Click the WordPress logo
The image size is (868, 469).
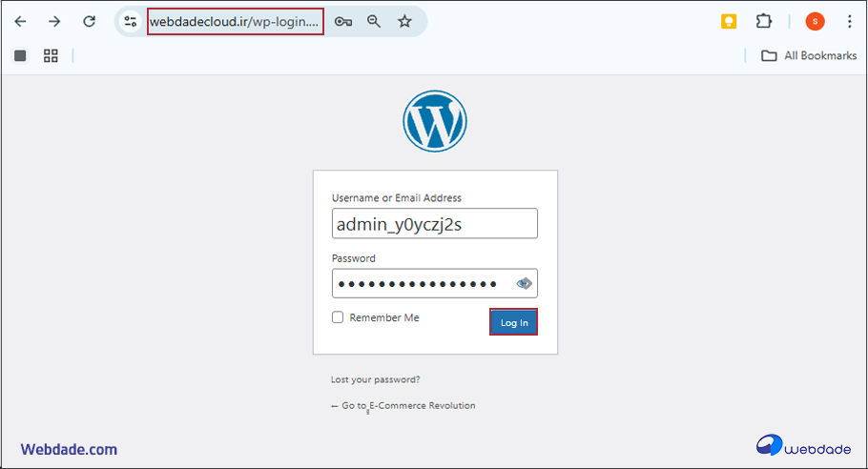[x=434, y=121]
